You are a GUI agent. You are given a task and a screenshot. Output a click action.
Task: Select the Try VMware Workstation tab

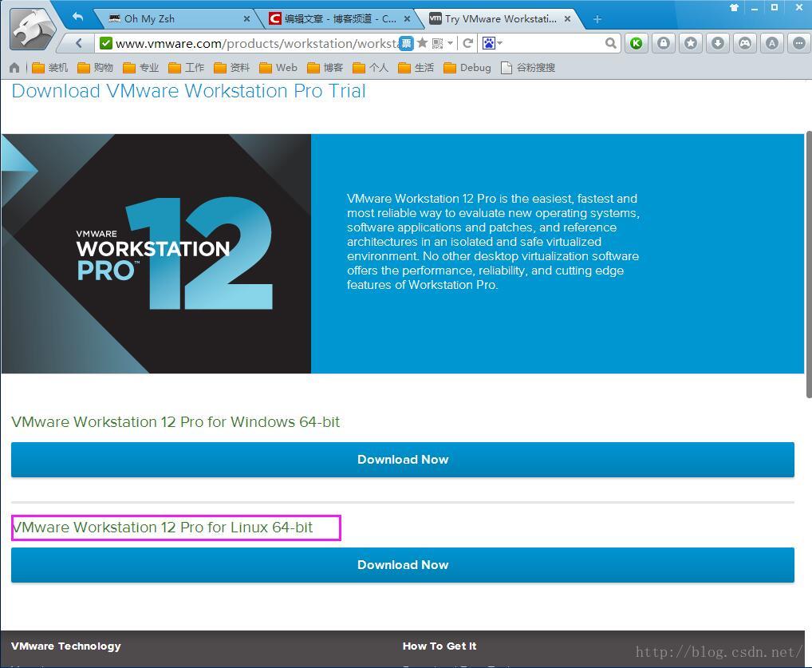pyautogui.click(x=500, y=18)
